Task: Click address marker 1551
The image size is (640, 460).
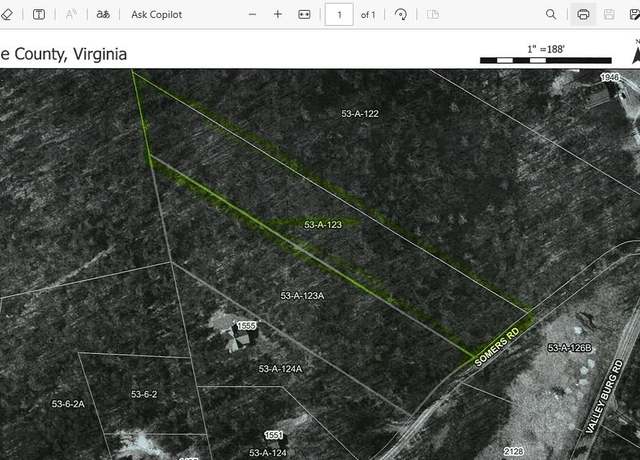Action: tap(273, 435)
